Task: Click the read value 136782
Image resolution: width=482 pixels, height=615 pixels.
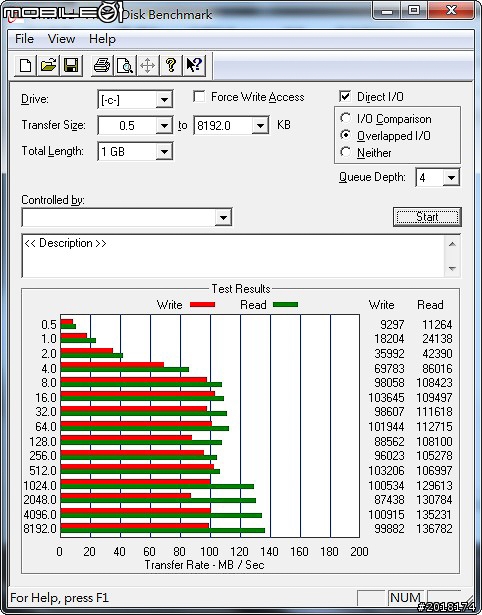Action: [435, 528]
